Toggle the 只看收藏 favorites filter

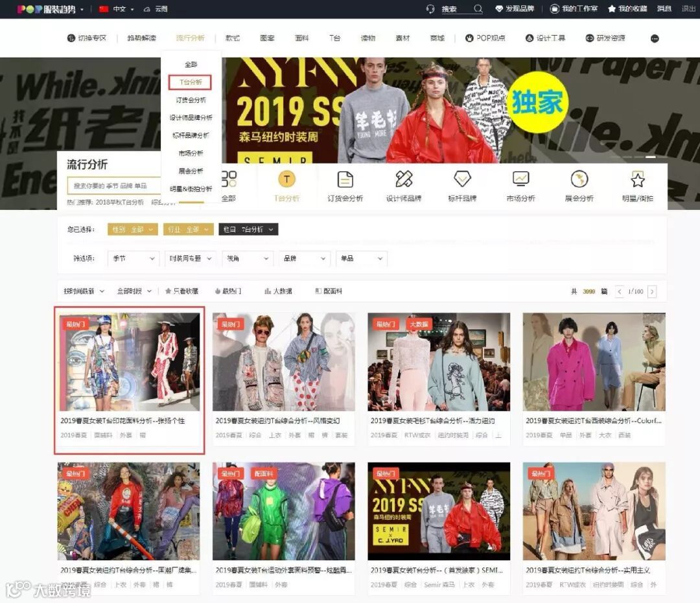click(181, 291)
